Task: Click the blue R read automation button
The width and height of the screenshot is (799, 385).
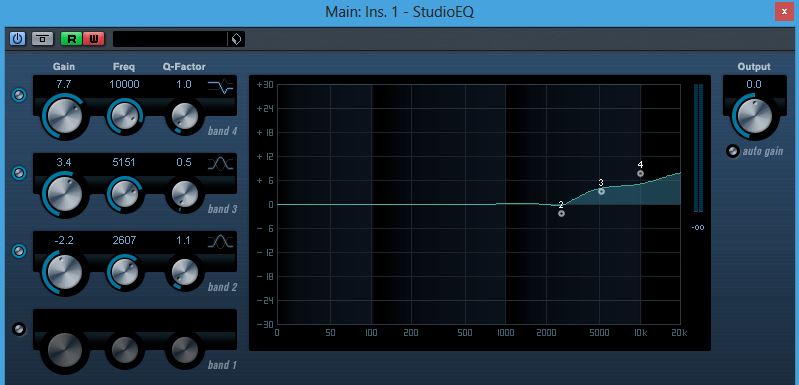Action: coord(71,39)
